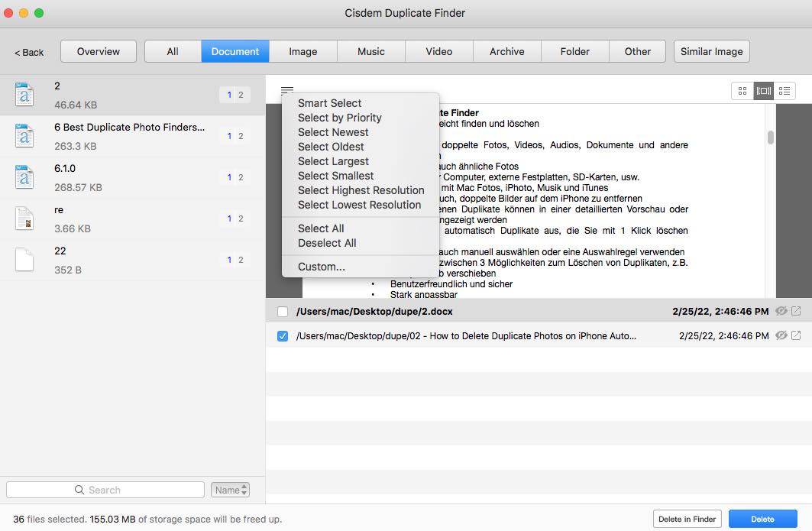Open the Similar Image button

point(711,51)
